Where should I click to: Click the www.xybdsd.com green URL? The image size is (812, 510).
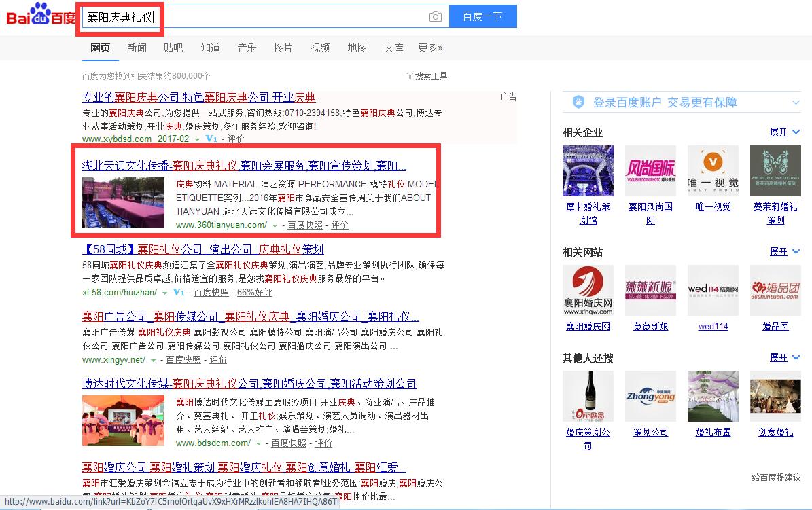(117, 139)
